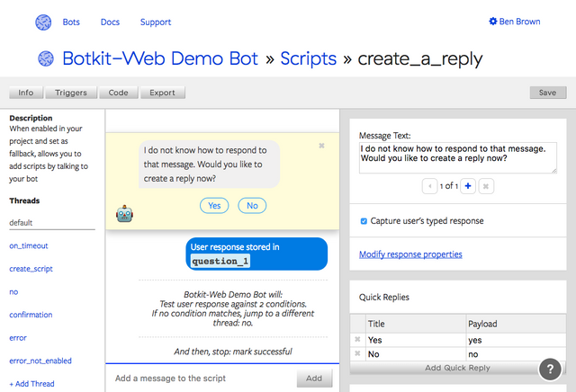Go to previous message text variation arrow
The height and width of the screenshot is (392, 576).
pyautogui.click(x=429, y=186)
